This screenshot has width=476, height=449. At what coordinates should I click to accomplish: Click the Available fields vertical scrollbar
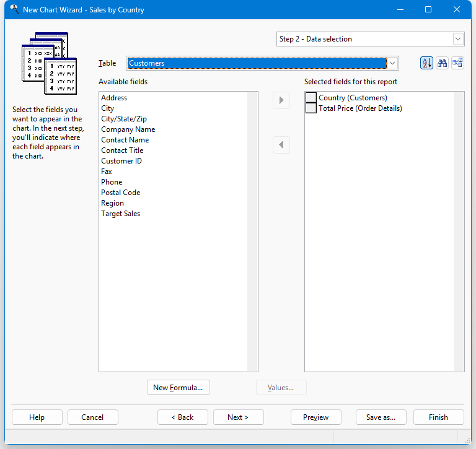coord(253,232)
